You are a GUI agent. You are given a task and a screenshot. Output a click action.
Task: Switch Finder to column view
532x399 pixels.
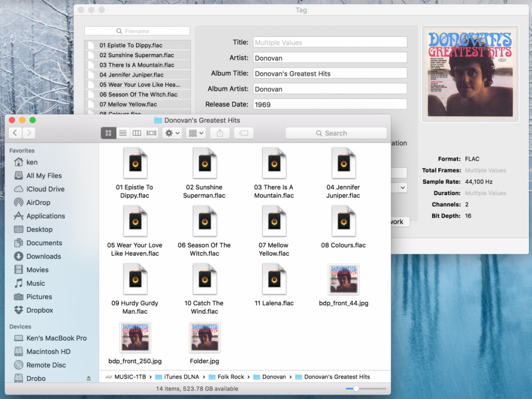point(137,133)
